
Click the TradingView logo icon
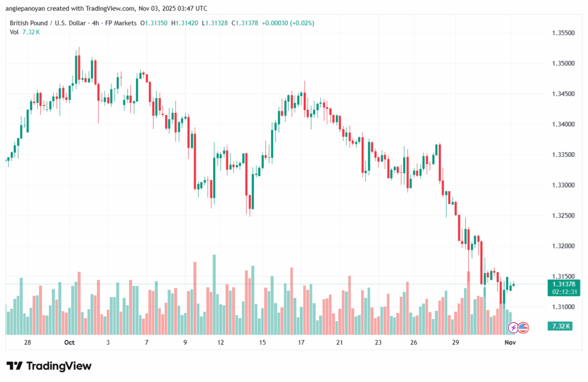14,366
